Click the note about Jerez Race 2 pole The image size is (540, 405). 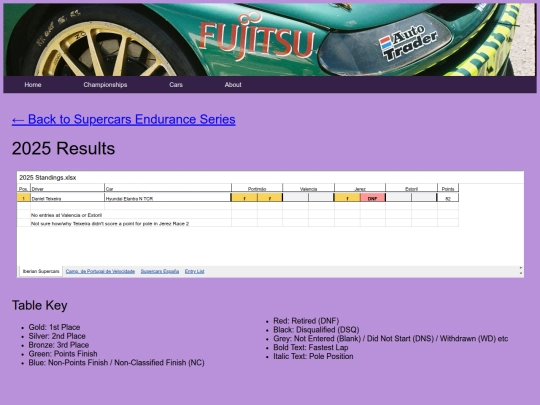click(x=110, y=224)
